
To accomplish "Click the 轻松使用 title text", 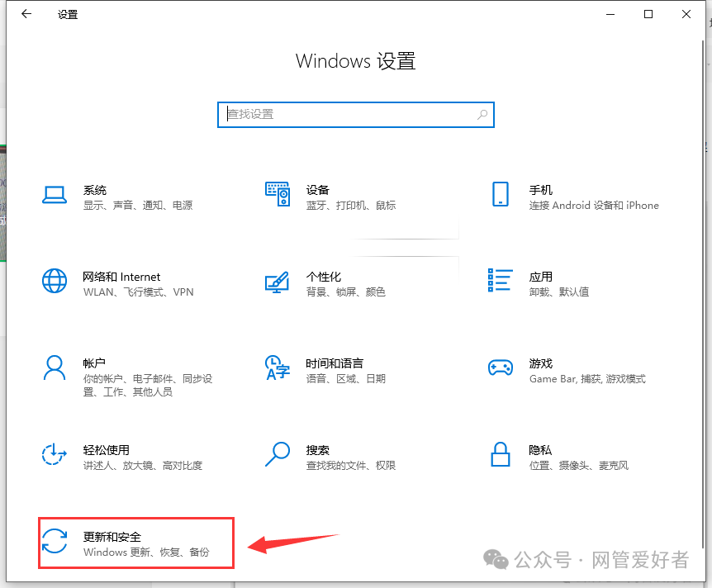I will tap(107, 450).
